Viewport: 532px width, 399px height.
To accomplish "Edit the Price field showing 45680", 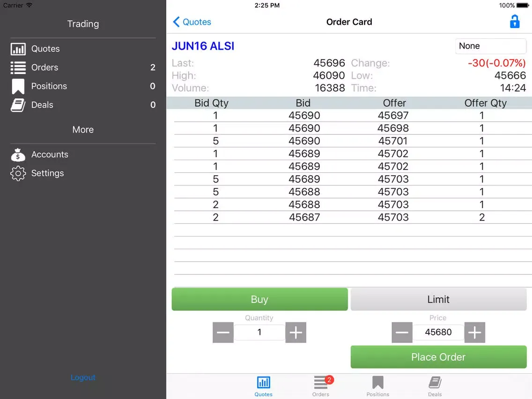I will [x=438, y=332].
